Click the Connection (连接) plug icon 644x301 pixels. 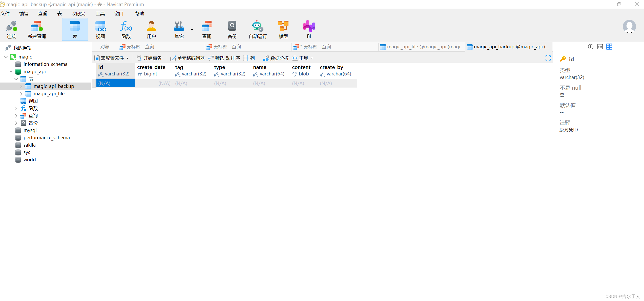11,26
